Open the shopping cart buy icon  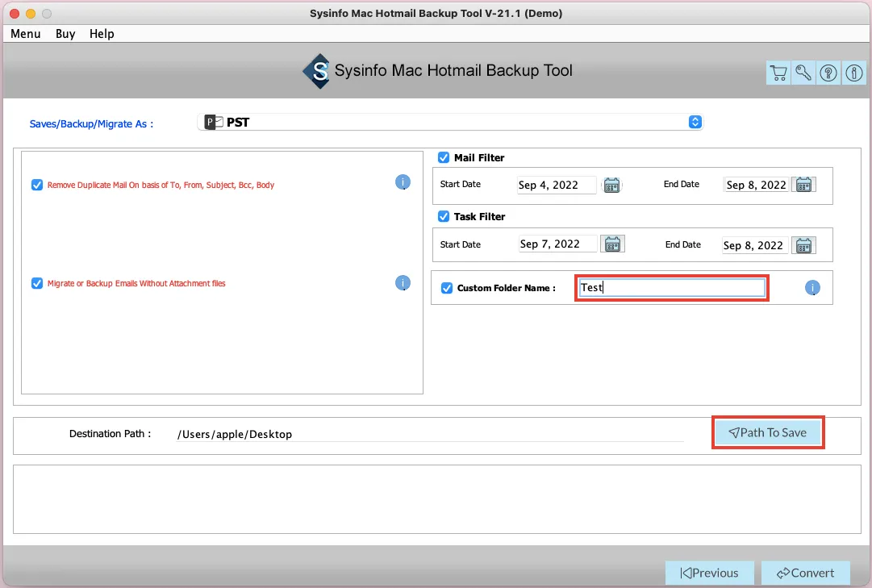778,73
